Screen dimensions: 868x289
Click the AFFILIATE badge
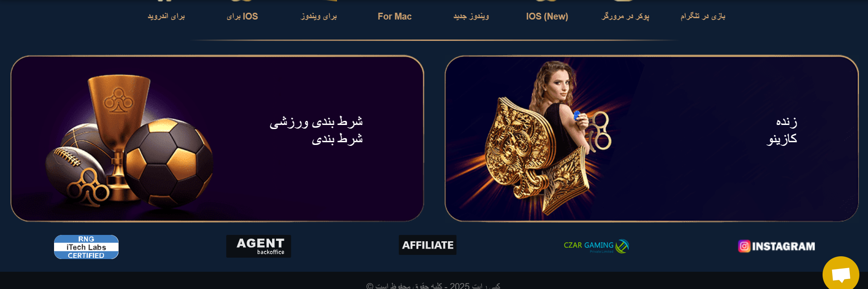point(427,245)
